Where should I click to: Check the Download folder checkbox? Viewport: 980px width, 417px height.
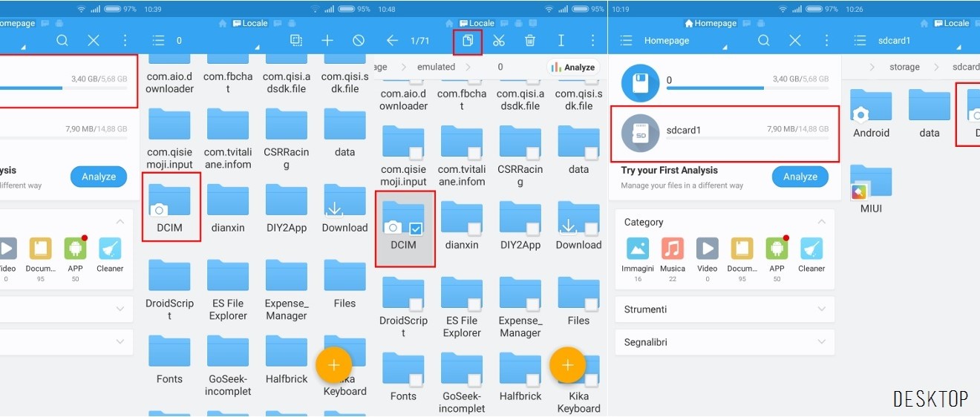pyautogui.click(x=591, y=229)
